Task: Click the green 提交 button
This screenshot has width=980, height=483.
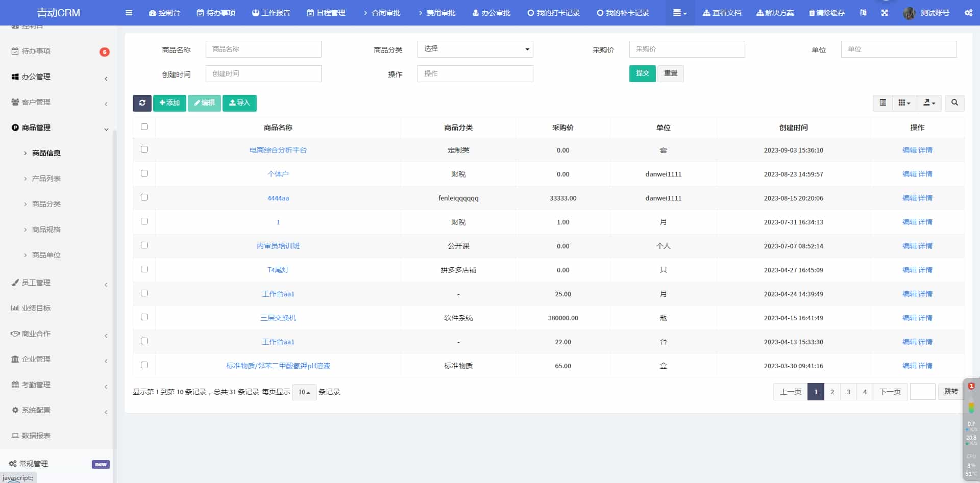Action: pyautogui.click(x=642, y=73)
